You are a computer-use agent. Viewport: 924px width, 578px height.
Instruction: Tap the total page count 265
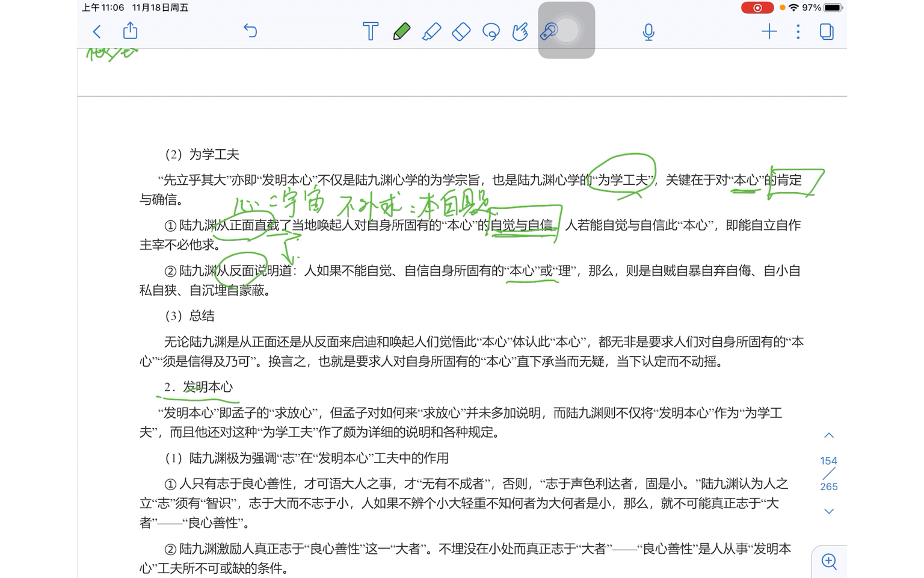(828, 486)
